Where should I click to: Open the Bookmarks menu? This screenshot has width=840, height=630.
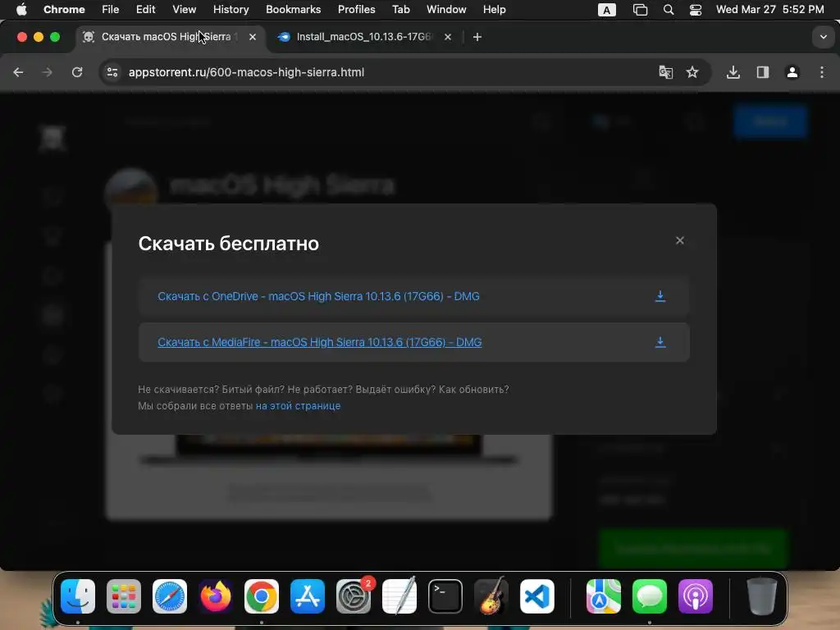293,9
